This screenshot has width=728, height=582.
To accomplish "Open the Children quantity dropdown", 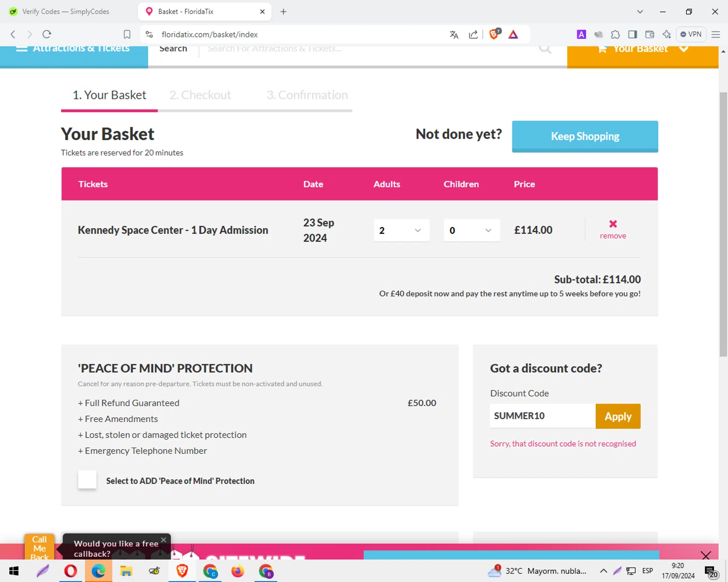I will pos(472,230).
